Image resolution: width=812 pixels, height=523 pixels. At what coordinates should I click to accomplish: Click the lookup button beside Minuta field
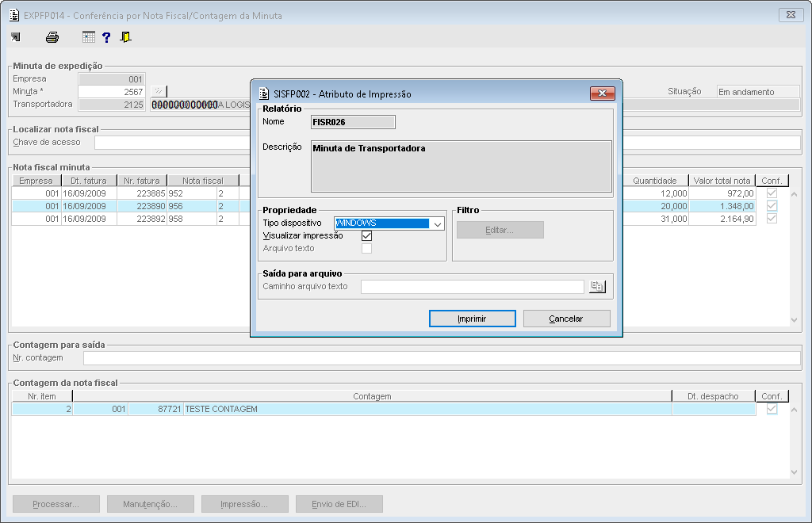pos(159,92)
